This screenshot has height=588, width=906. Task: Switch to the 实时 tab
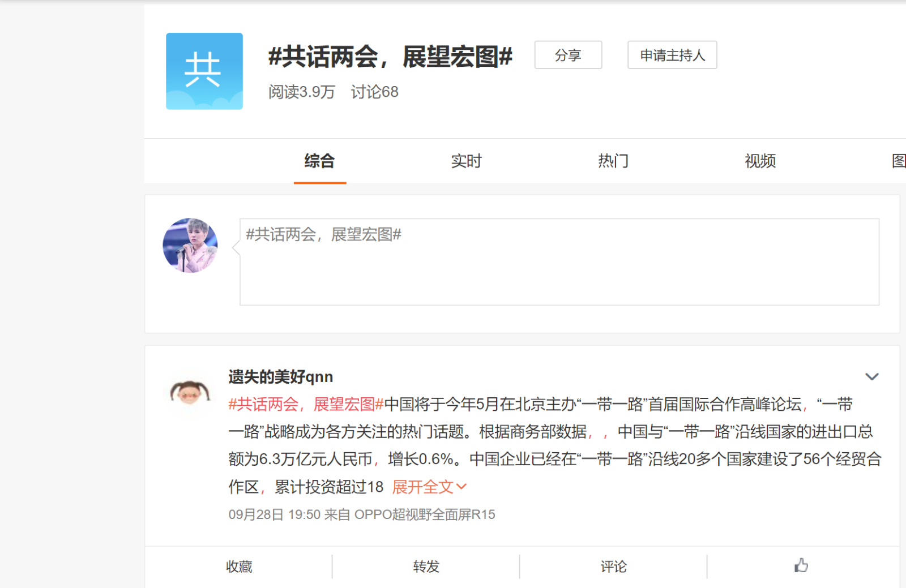point(466,161)
